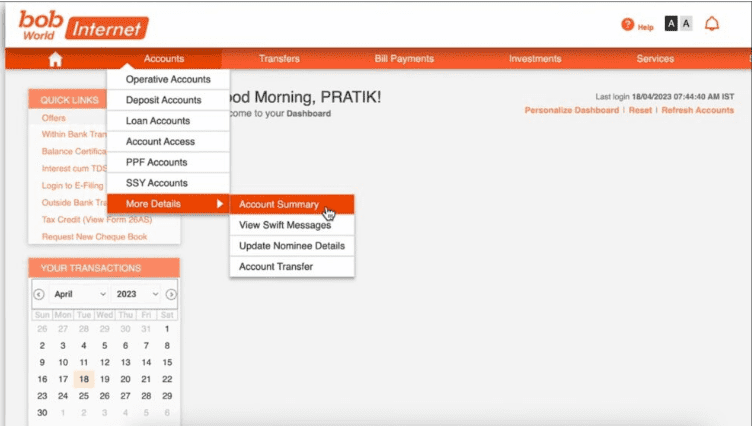Select date 30 in calendar
The image size is (752, 426).
(x=42, y=413)
